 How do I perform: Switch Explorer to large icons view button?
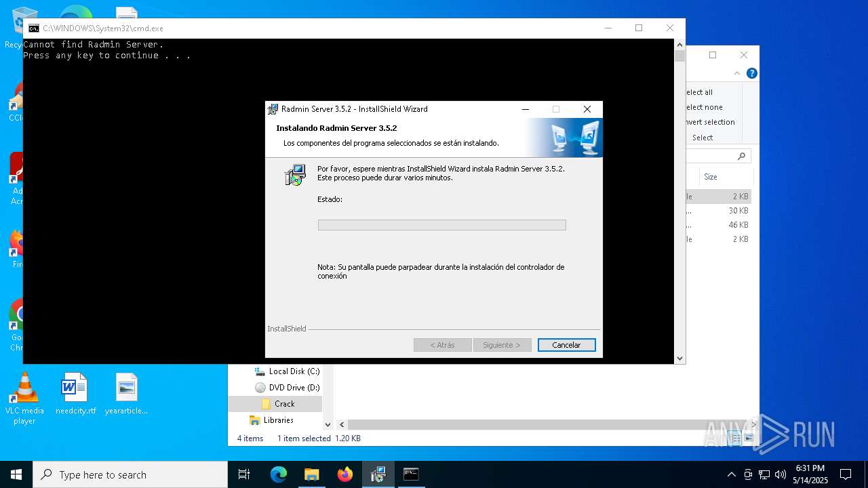pyautogui.click(x=749, y=439)
